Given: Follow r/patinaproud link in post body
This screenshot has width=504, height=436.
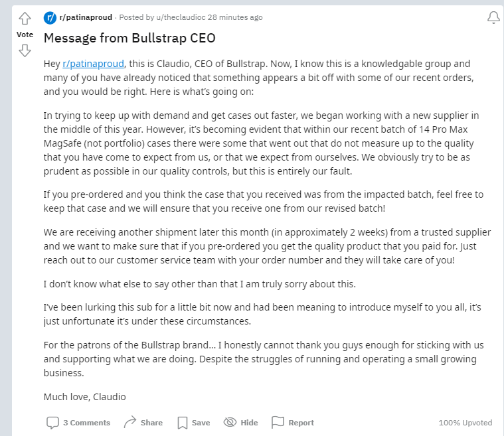Looking at the screenshot, I should tap(93, 64).
